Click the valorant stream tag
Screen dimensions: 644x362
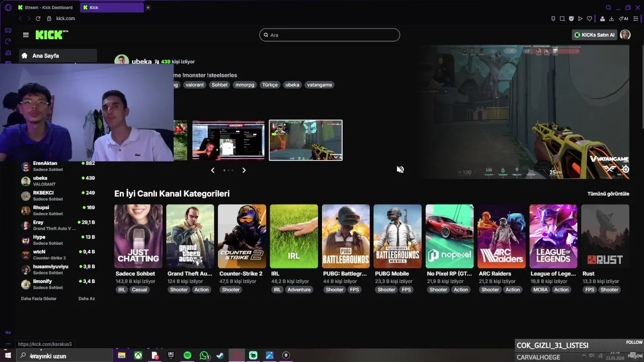click(x=195, y=85)
